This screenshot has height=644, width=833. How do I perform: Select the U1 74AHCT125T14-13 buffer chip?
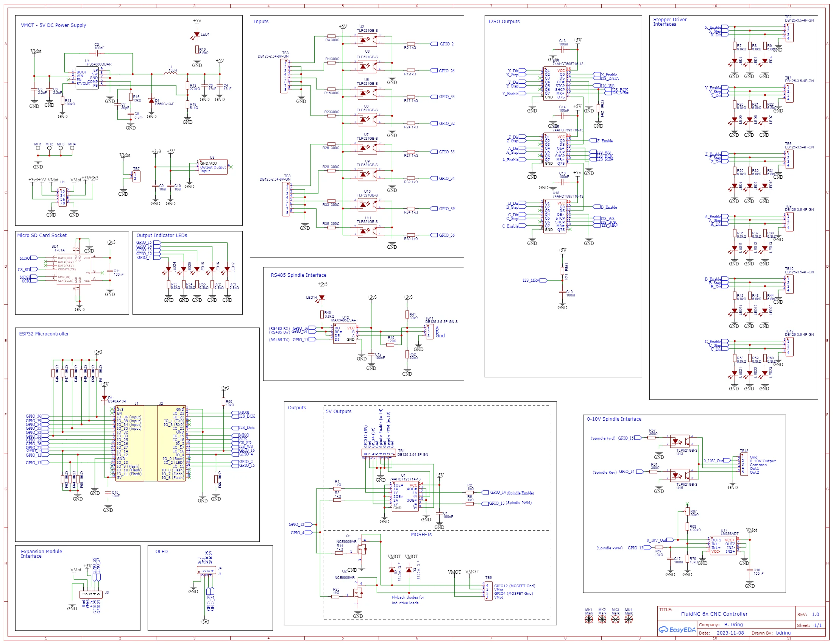(405, 496)
